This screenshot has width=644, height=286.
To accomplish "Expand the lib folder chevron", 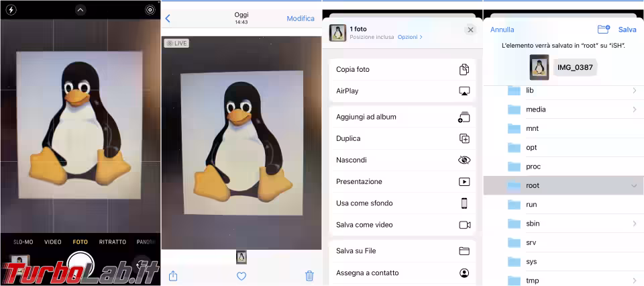I will (635, 91).
